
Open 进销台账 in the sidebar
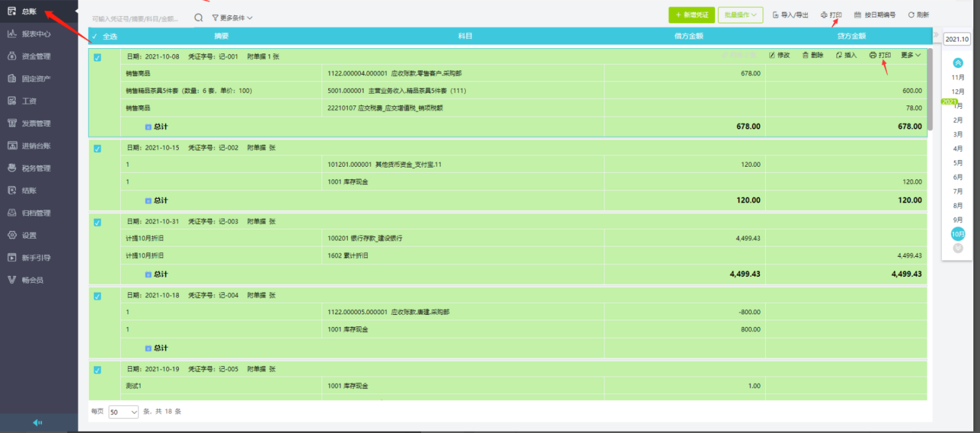click(36, 145)
